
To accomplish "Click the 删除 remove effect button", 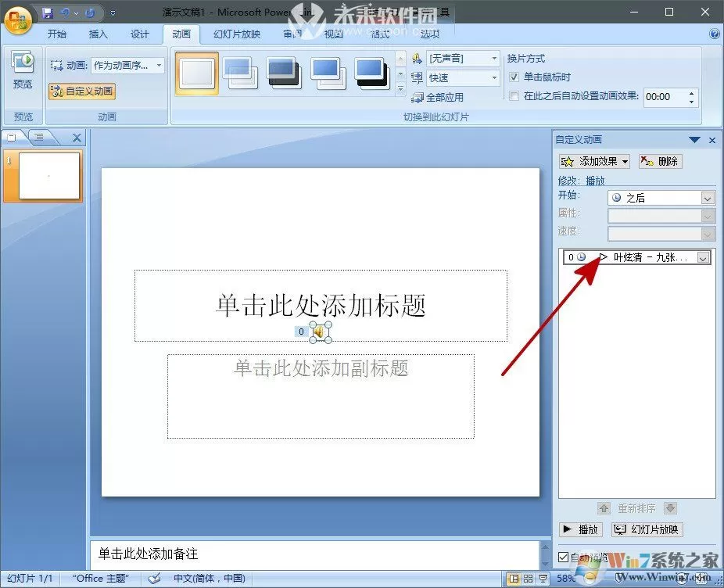I will click(x=661, y=161).
